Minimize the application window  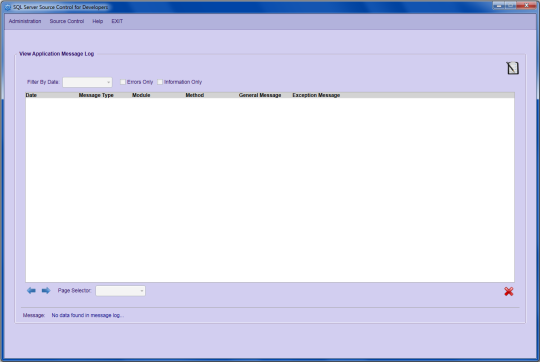click(498, 6)
